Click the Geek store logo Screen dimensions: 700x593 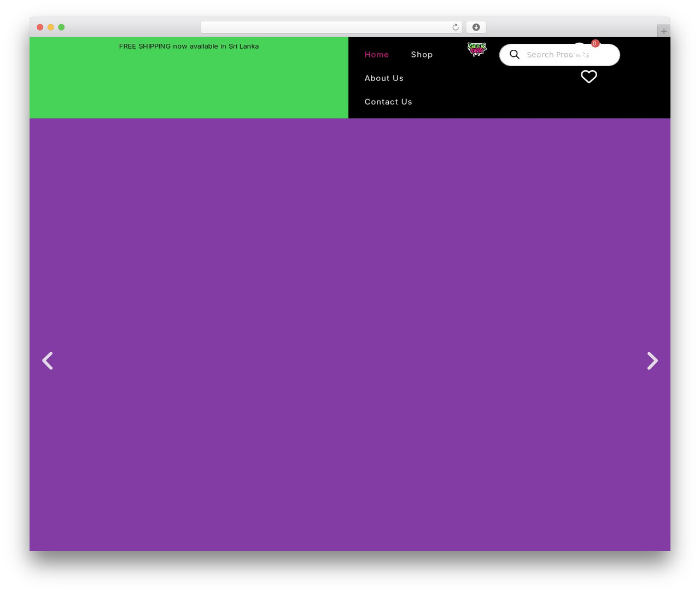[x=477, y=49]
